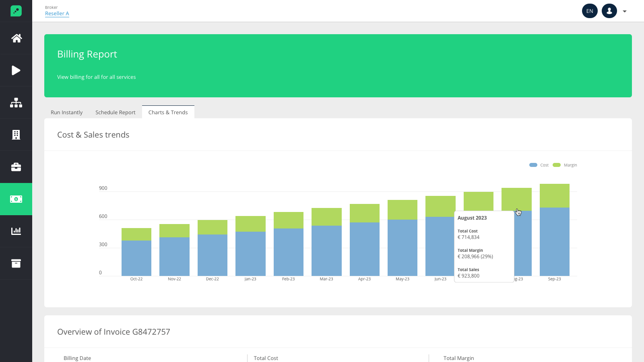Open the user profile account icon
644x362 pixels.
click(x=609, y=11)
